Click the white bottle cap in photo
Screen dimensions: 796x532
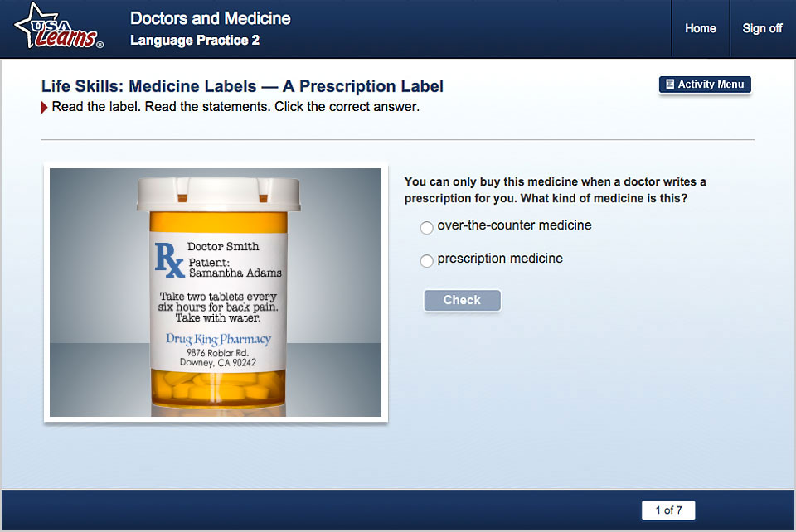pyautogui.click(x=218, y=194)
